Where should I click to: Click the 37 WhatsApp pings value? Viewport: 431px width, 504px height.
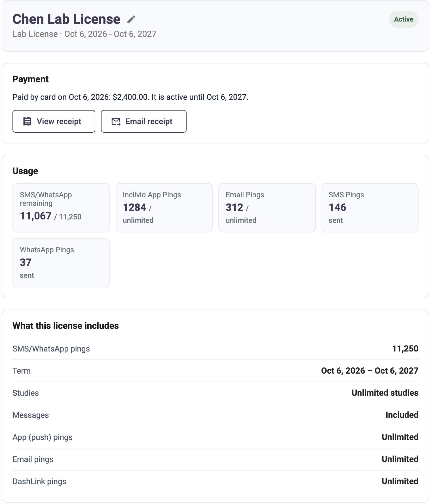tap(26, 262)
